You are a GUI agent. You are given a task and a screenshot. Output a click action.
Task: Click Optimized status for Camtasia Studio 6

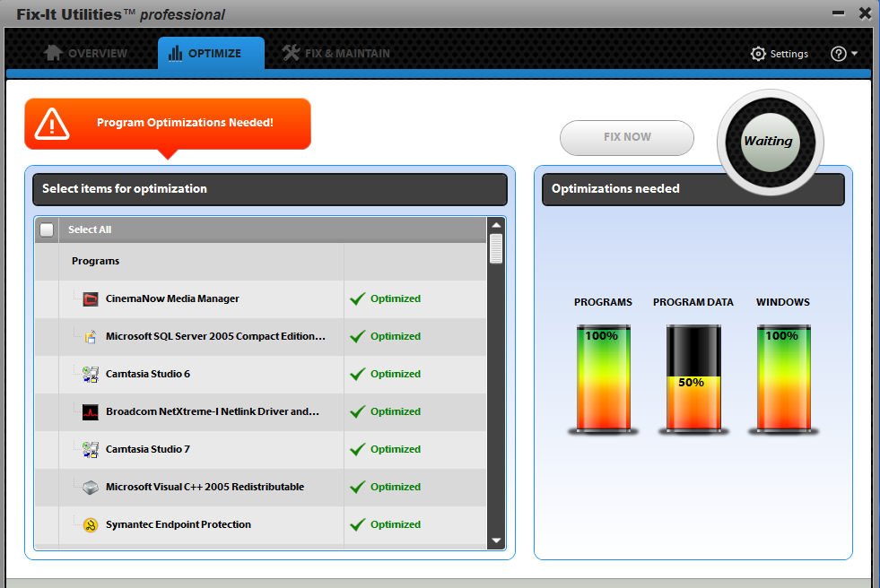395,374
